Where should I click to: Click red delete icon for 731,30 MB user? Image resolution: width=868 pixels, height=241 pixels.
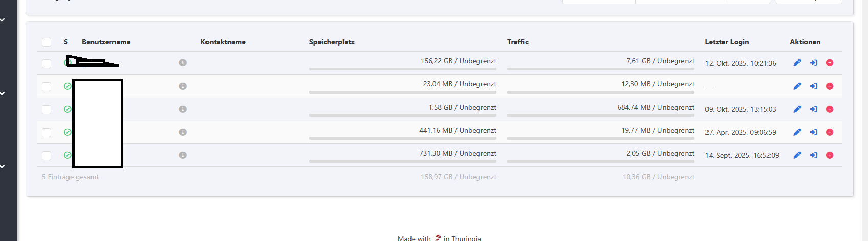[830, 155]
